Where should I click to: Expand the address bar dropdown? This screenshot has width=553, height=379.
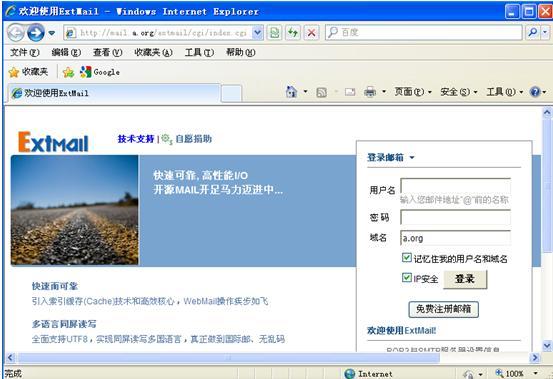[x=258, y=33]
